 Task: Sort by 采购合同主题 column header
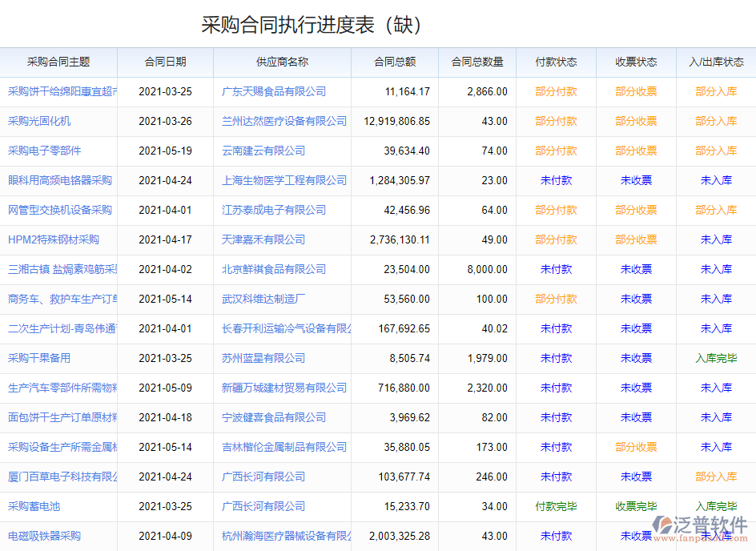tap(58, 62)
